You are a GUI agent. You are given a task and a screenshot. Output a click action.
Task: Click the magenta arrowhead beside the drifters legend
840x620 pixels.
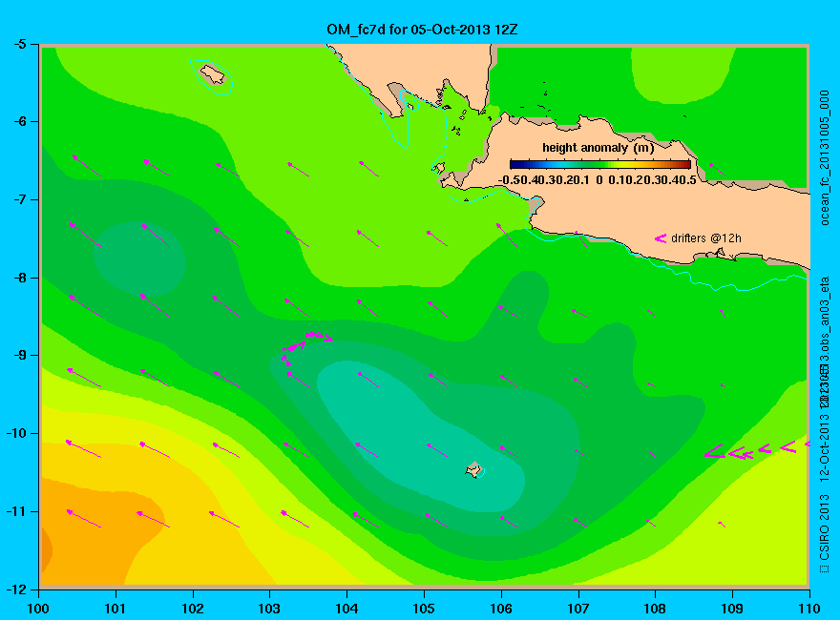(x=660, y=238)
